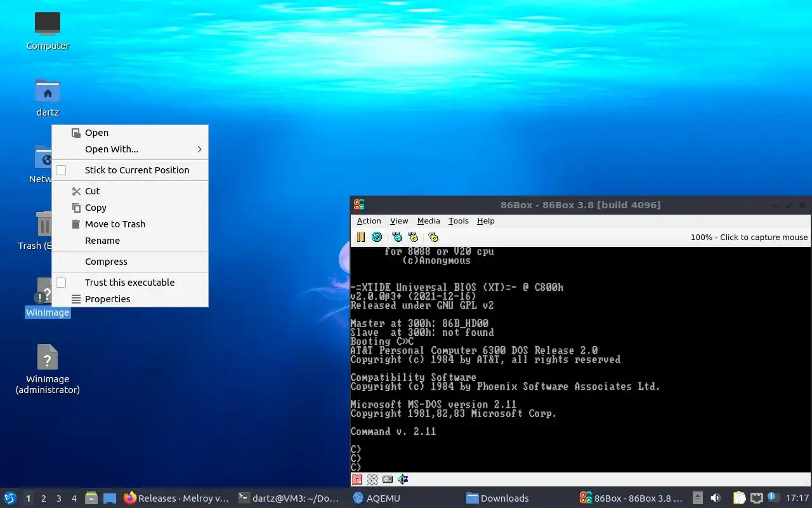Choose Move to Trash menu entry
Image resolution: width=812 pixels, height=508 pixels.
(x=130, y=224)
